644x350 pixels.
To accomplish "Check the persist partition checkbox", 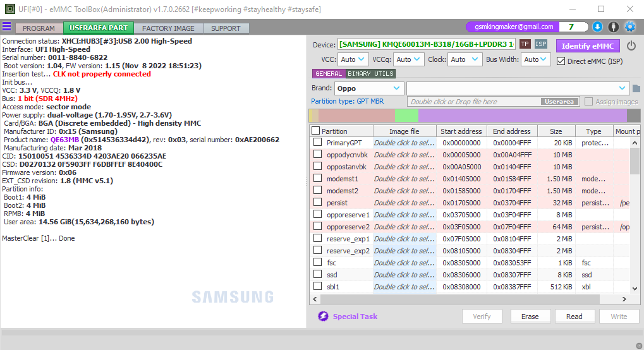I will pyautogui.click(x=317, y=202).
